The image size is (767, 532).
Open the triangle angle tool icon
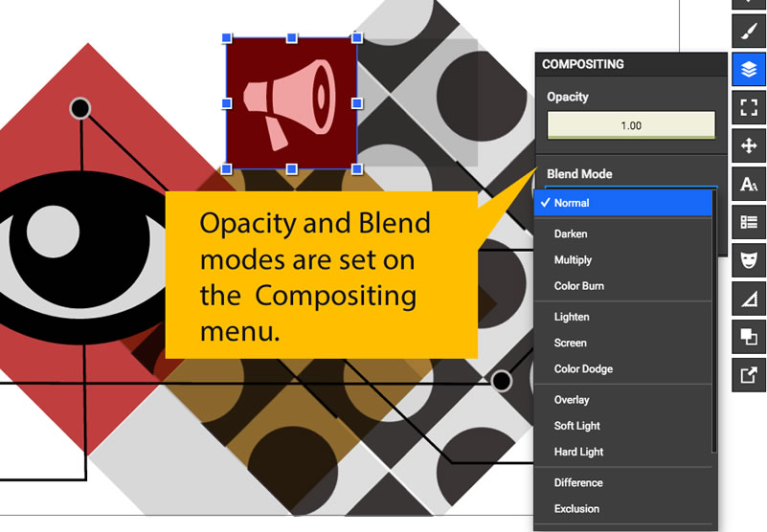(x=748, y=299)
